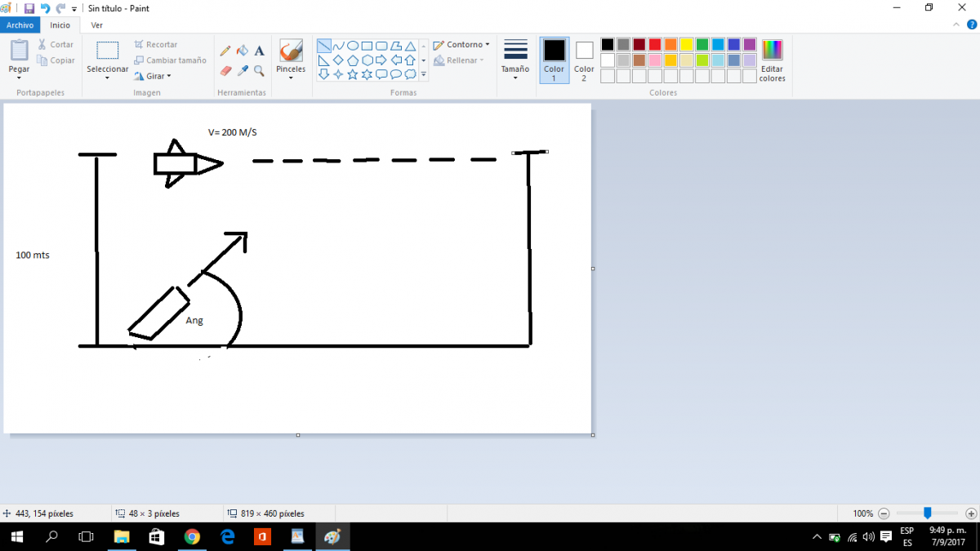Select the Color 1 foreground box
The image size is (980, 551).
[x=554, y=60]
